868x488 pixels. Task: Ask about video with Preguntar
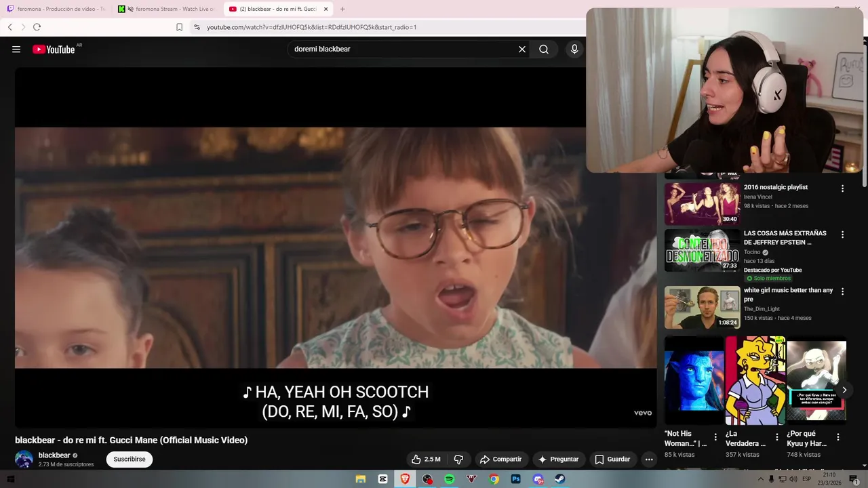[x=558, y=460]
